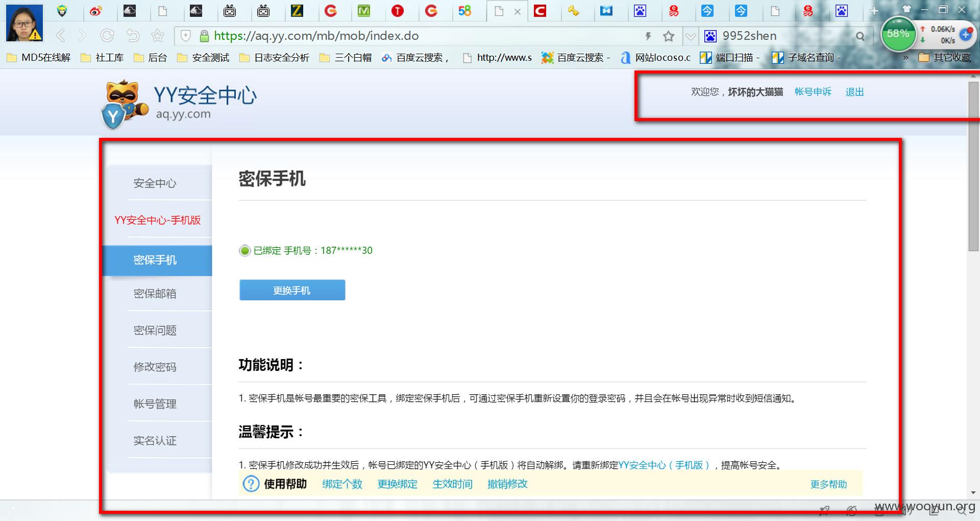
Task: Switch to the first tab with shield icon
Action: (62, 11)
